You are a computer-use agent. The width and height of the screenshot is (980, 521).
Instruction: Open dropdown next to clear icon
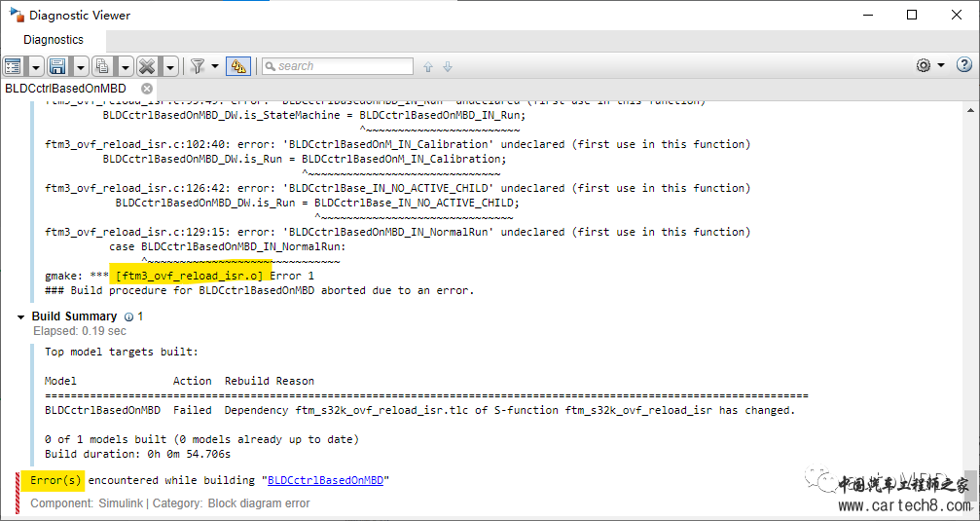click(x=170, y=65)
